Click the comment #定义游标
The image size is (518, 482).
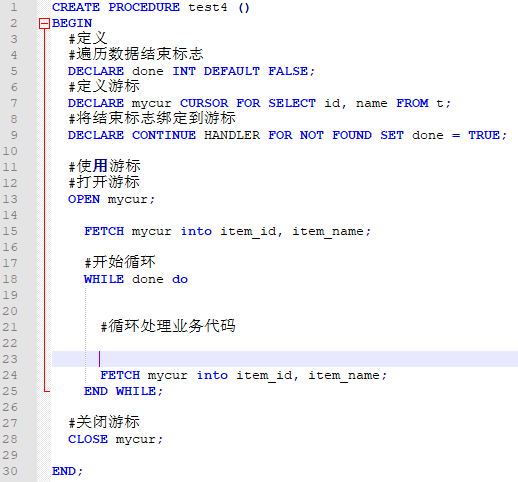tap(104, 86)
